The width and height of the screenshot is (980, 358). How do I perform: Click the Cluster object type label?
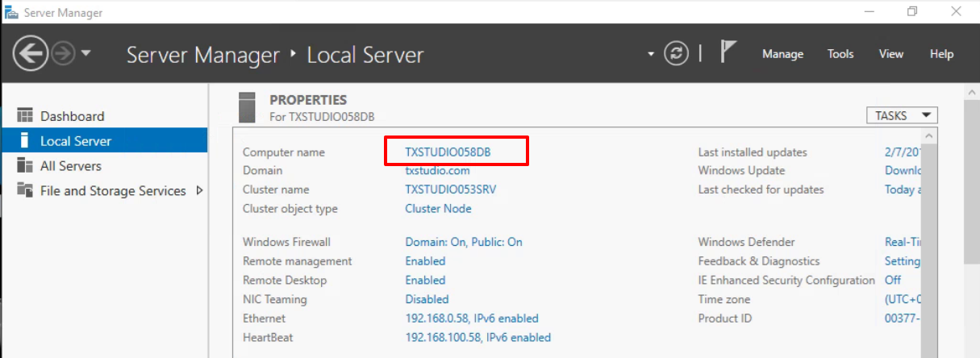click(x=290, y=208)
